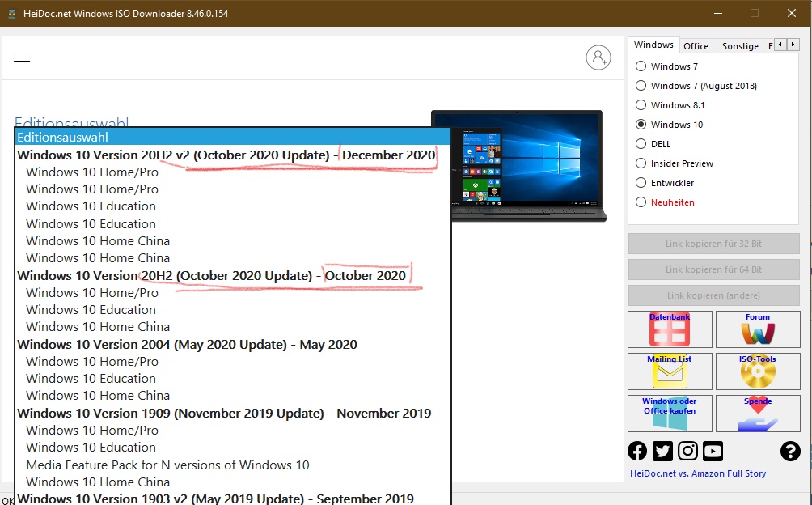Click Version 20H2 October 2020 heading
The width and height of the screenshot is (812, 505).
click(232, 275)
